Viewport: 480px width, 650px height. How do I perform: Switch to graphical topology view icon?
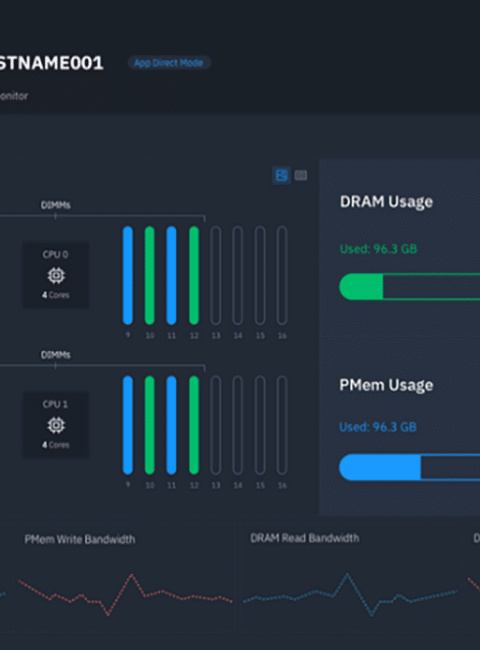pyautogui.click(x=281, y=175)
